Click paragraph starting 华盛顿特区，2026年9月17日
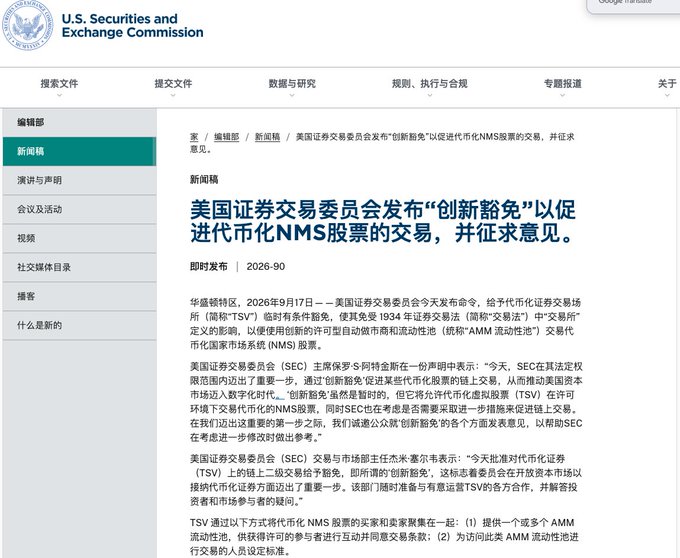The image size is (680, 558). point(386,324)
